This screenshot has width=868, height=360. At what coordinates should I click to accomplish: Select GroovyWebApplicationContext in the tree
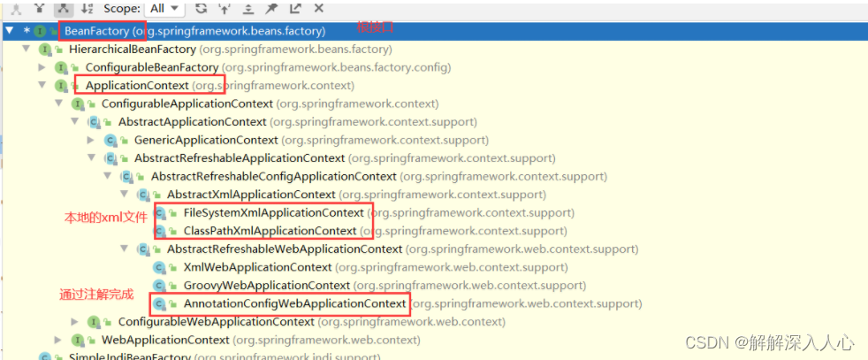(385, 286)
